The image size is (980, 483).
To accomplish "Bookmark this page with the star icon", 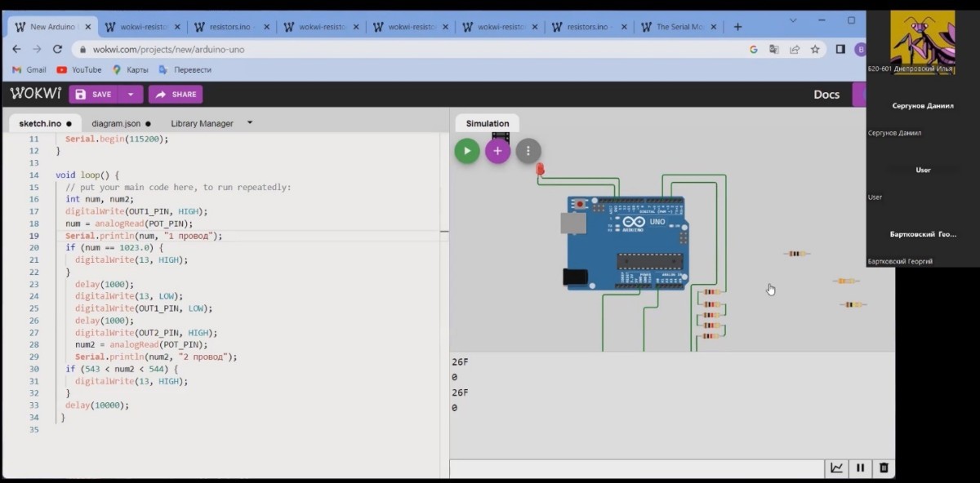I will pos(815,49).
